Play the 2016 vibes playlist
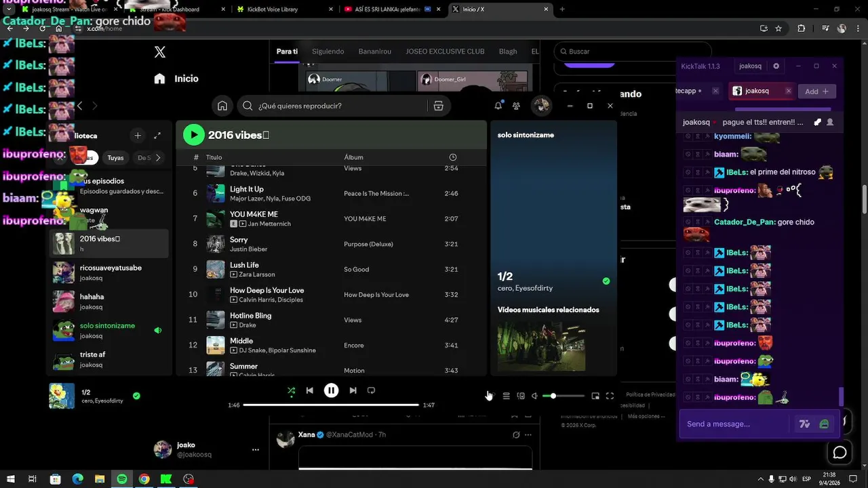868x488 pixels. point(194,135)
